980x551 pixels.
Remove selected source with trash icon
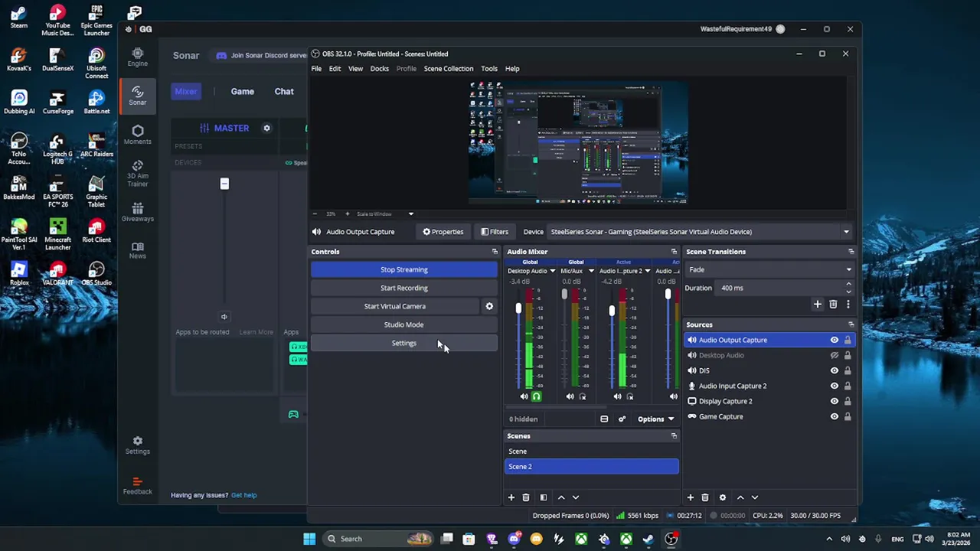704,497
